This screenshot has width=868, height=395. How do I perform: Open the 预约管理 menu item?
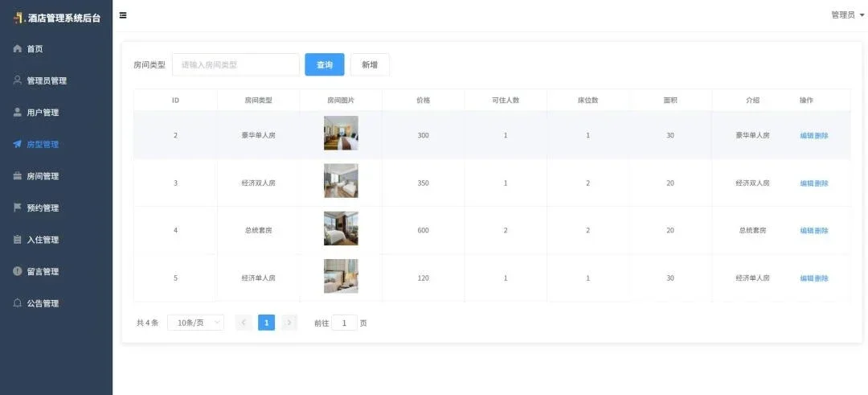56,208
